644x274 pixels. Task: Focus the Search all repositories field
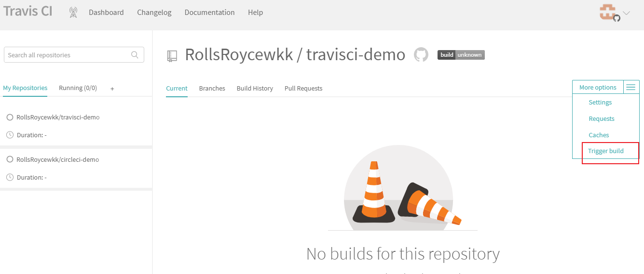[74, 55]
